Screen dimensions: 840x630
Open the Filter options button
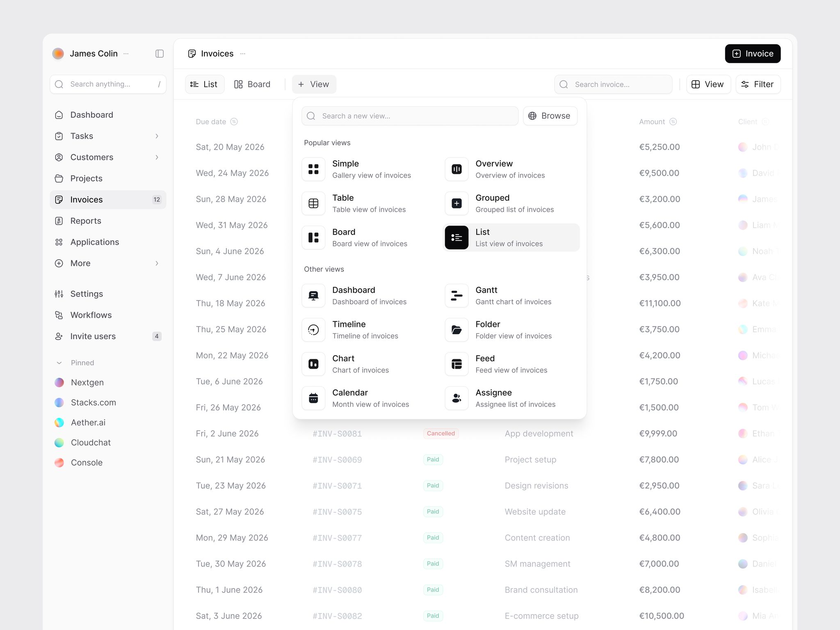point(758,84)
